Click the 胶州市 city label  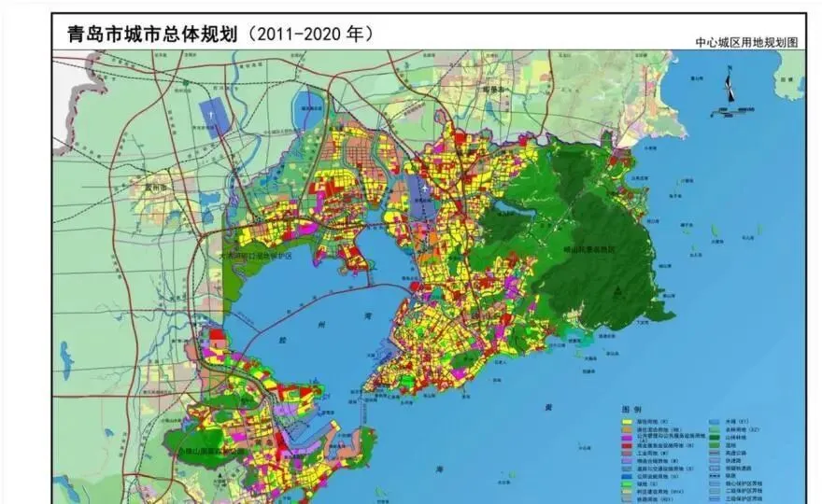pyautogui.click(x=156, y=187)
